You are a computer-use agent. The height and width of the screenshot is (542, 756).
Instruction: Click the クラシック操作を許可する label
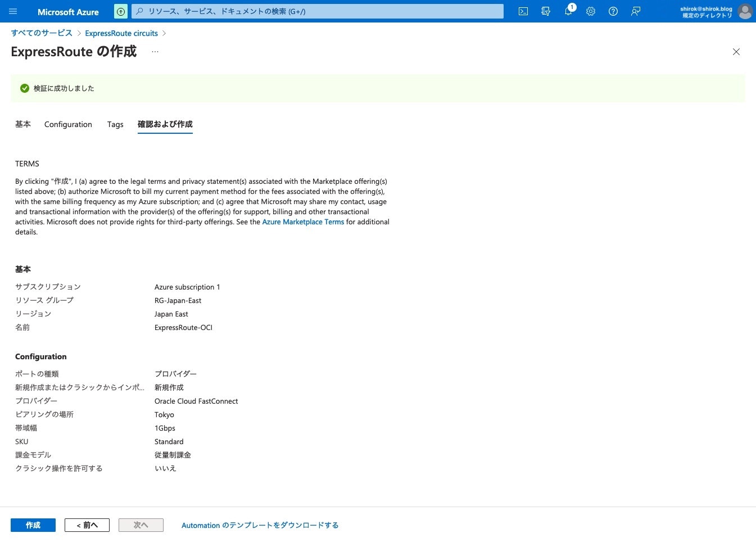[59, 468]
